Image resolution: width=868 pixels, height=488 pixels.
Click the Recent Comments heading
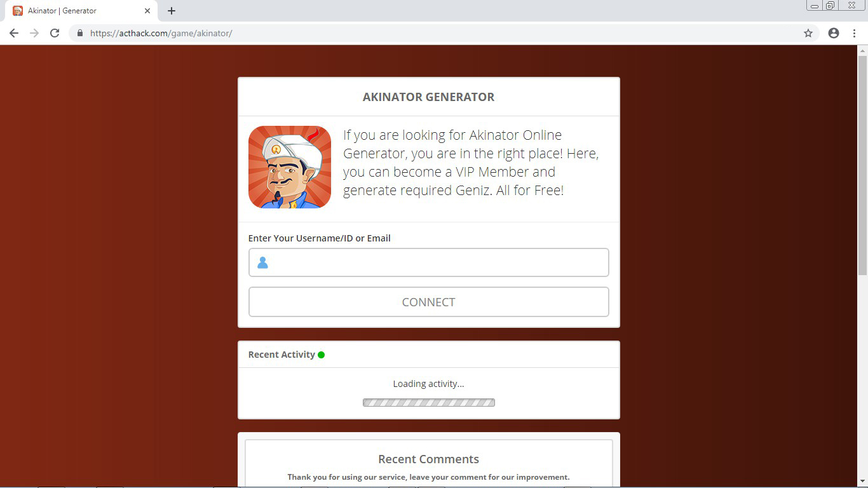pos(429,459)
